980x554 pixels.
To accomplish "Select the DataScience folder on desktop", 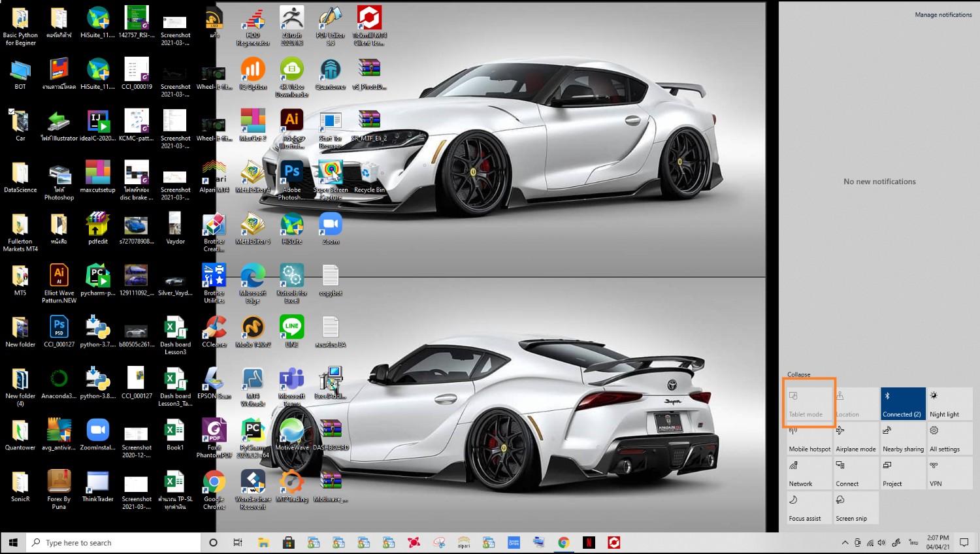I will click(x=20, y=176).
